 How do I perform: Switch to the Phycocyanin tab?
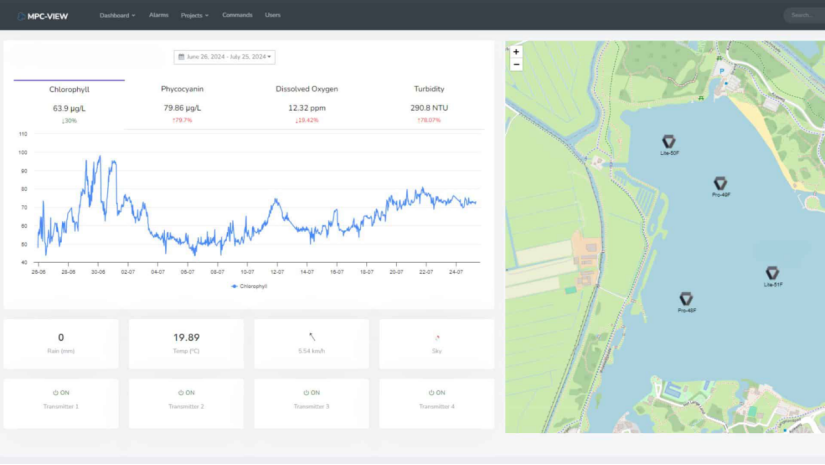181,89
